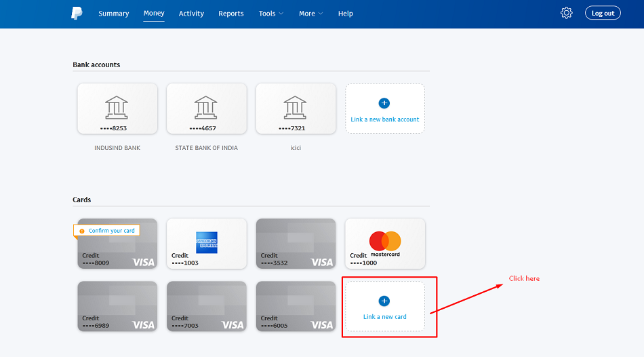The height and width of the screenshot is (357, 644).
Task: Open Visa credit card ending 8009
Action: click(x=117, y=244)
